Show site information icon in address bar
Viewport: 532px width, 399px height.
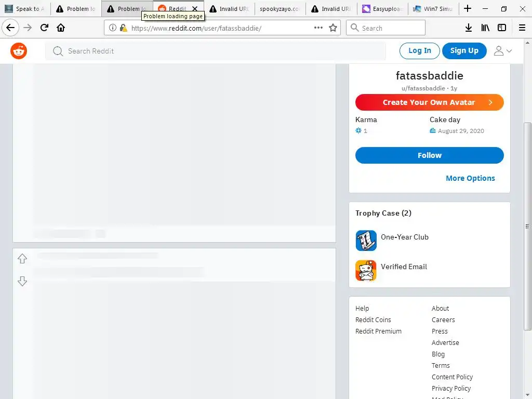113,28
